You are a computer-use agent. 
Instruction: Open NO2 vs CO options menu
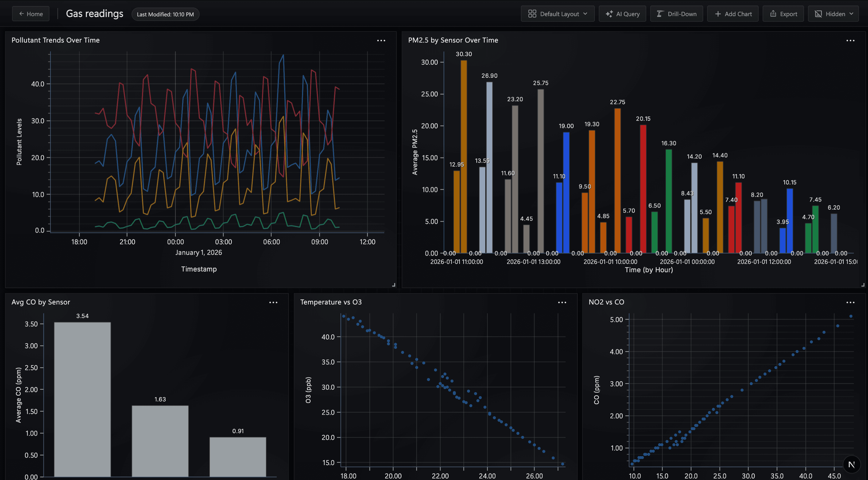pyautogui.click(x=850, y=302)
